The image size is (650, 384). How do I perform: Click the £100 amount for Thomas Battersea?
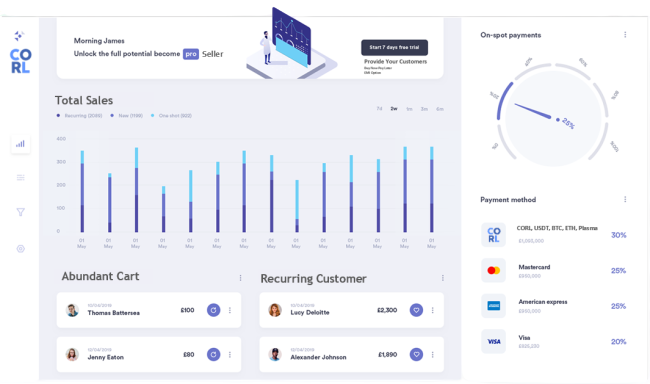pos(187,310)
